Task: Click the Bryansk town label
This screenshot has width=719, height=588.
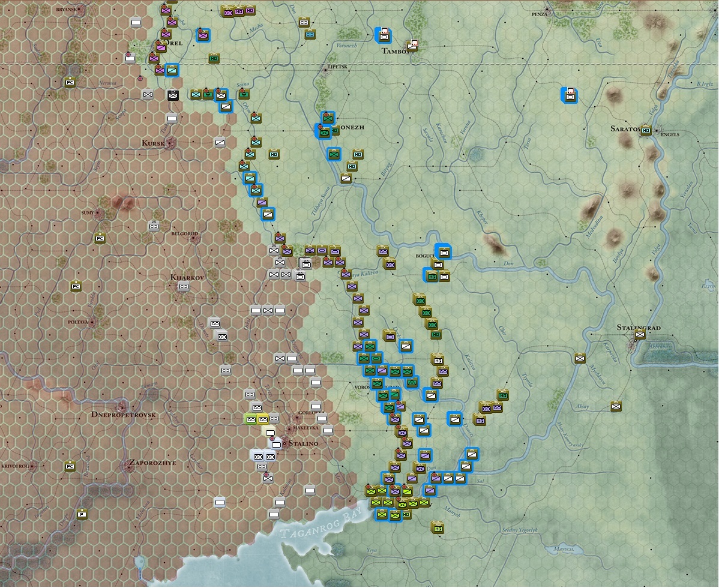Action: [x=67, y=9]
